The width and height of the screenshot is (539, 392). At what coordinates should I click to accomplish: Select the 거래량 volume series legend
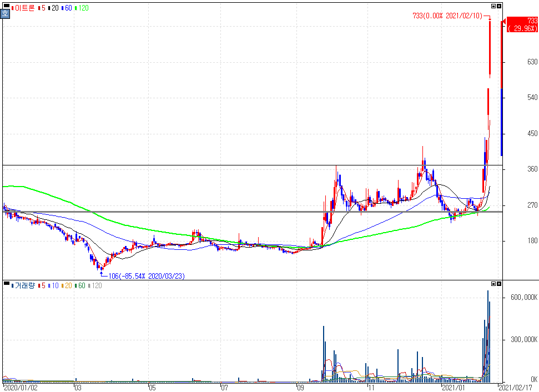(x=23, y=286)
